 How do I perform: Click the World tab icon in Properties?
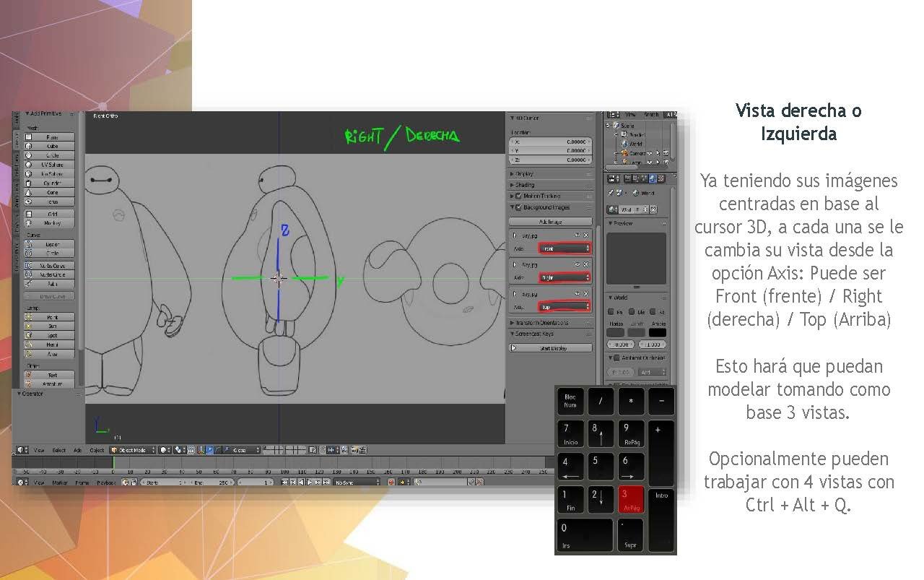point(652,178)
